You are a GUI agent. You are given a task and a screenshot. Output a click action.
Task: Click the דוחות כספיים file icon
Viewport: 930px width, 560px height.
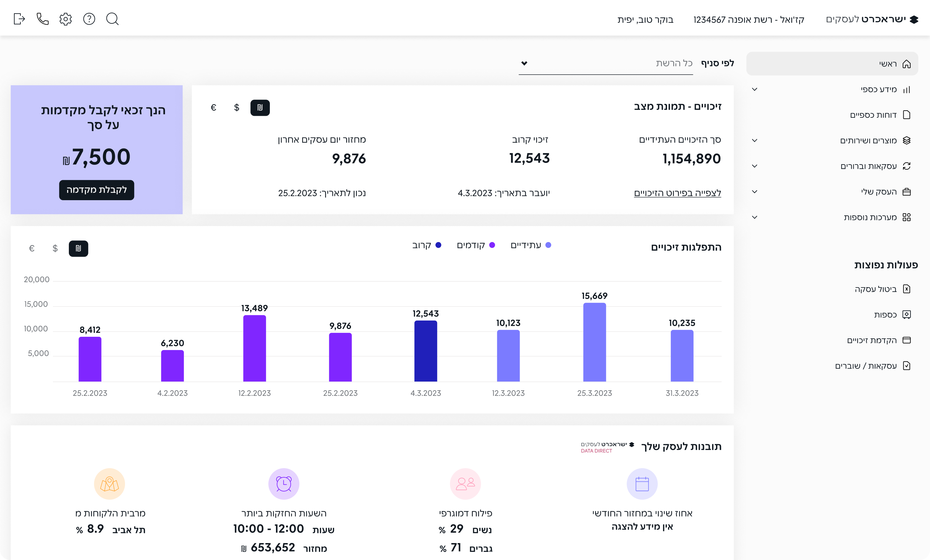tap(907, 115)
